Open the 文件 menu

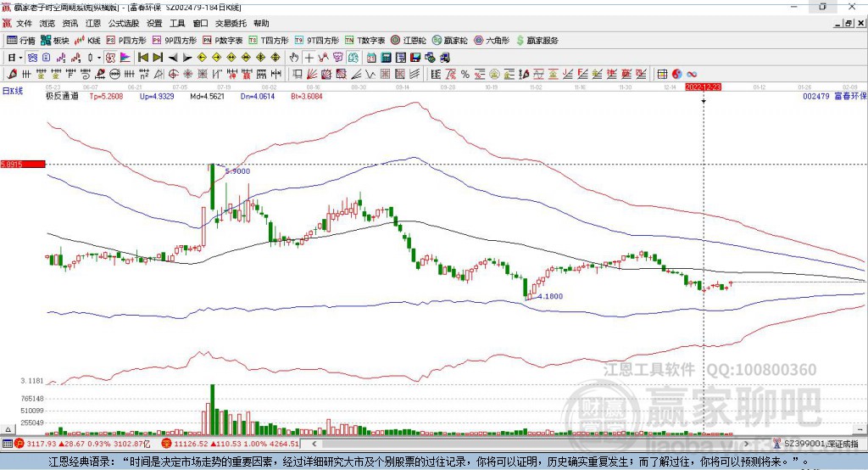tap(24, 24)
